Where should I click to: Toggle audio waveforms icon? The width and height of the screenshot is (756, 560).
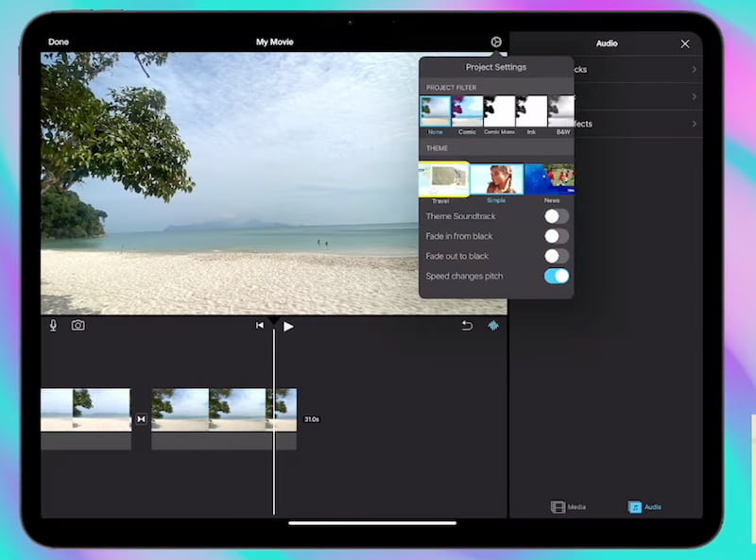(492, 326)
